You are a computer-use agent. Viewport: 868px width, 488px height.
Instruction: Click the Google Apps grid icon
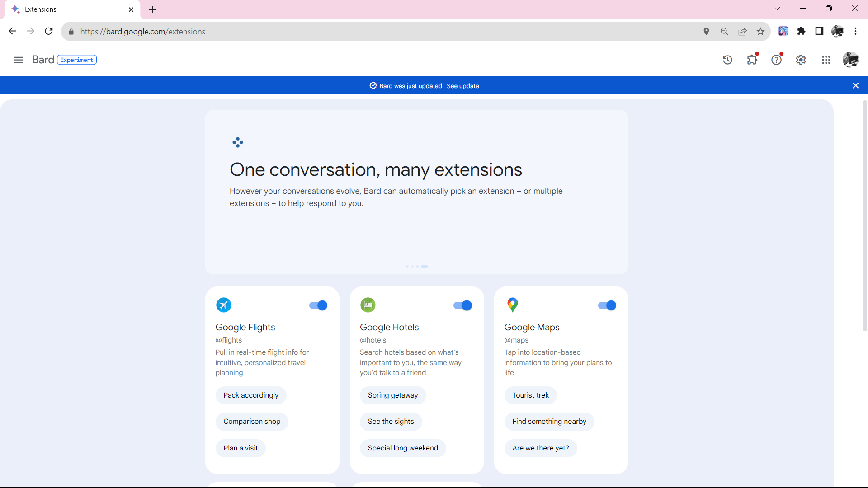coord(826,60)
